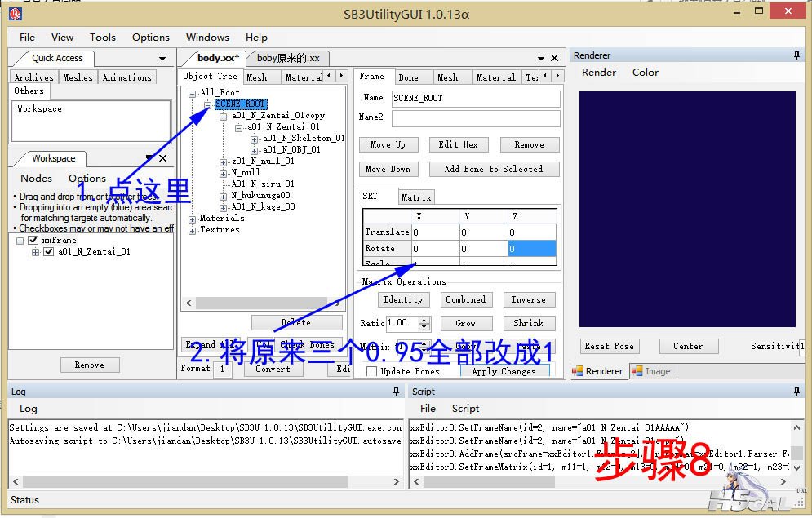Click the Ratio spinner down arrow
This screenshot has width=812, height=518.
(x=424, y=327)
